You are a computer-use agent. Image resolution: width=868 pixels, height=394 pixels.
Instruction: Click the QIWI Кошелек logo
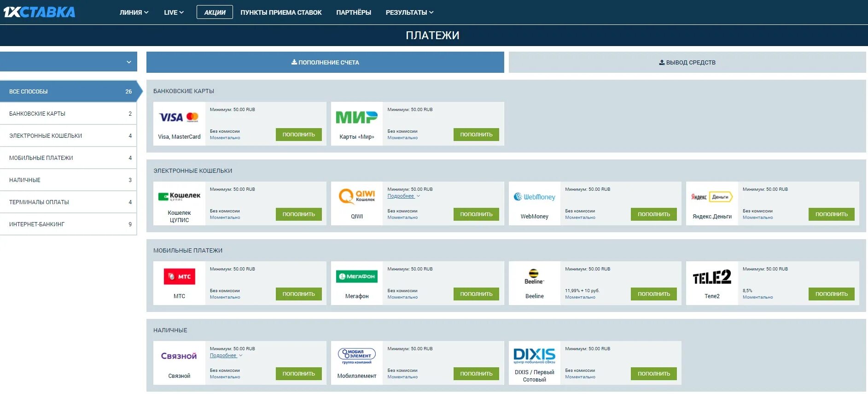pyautogui.click(x=356, y=196)
